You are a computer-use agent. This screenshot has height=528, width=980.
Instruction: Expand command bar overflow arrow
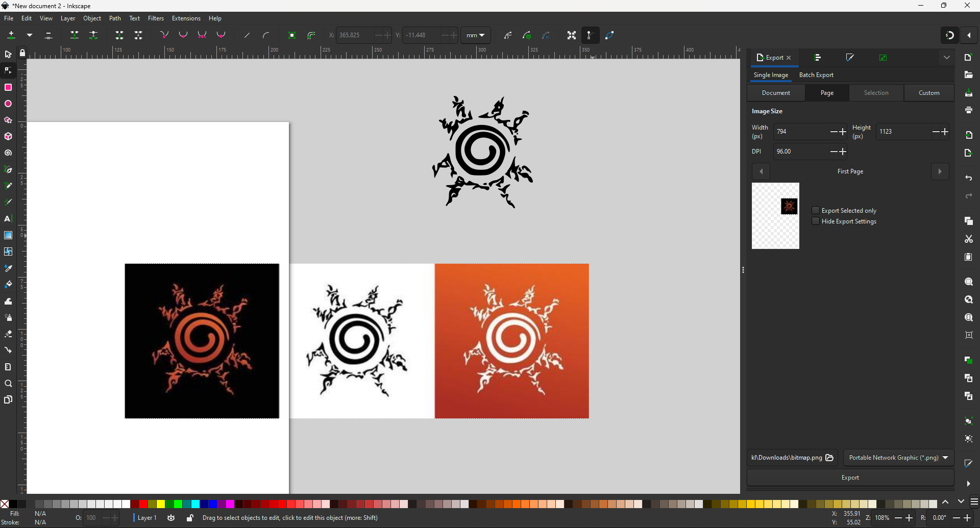(968, 483)
